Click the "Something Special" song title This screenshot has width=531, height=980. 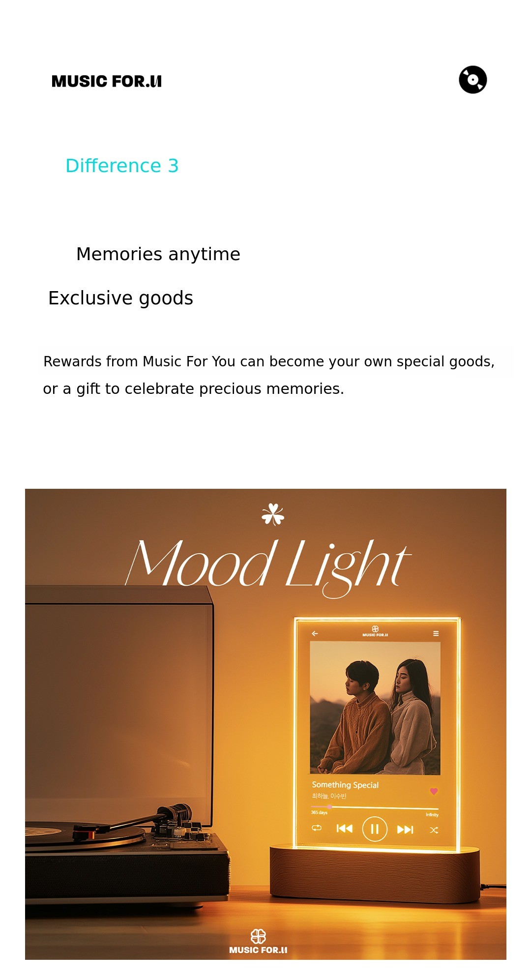click(345, 785)
